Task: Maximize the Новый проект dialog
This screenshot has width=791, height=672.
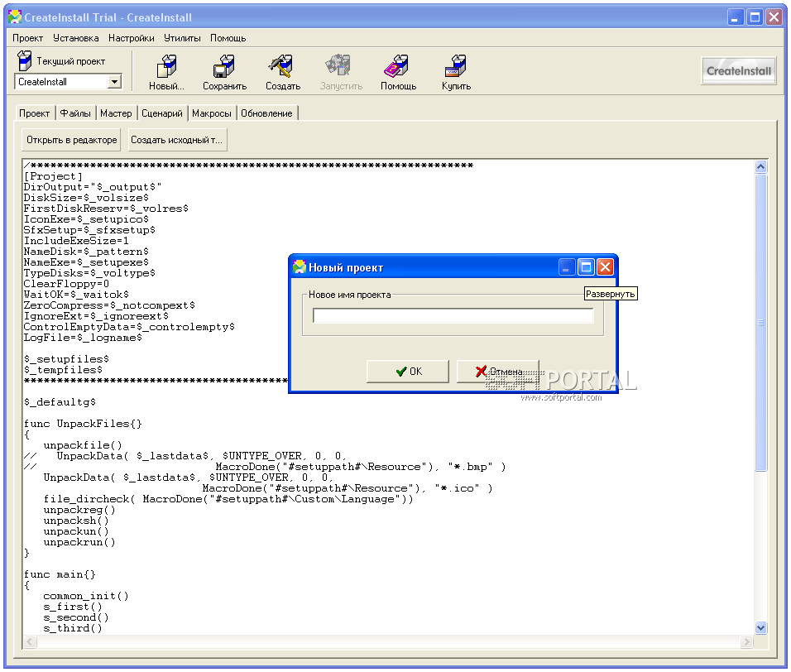Action: pos(586,266)
